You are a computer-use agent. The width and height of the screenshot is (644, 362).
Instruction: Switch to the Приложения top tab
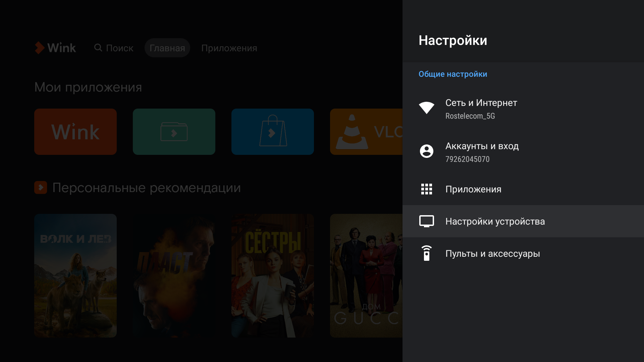pyautogui.click(x=229, y=48)
